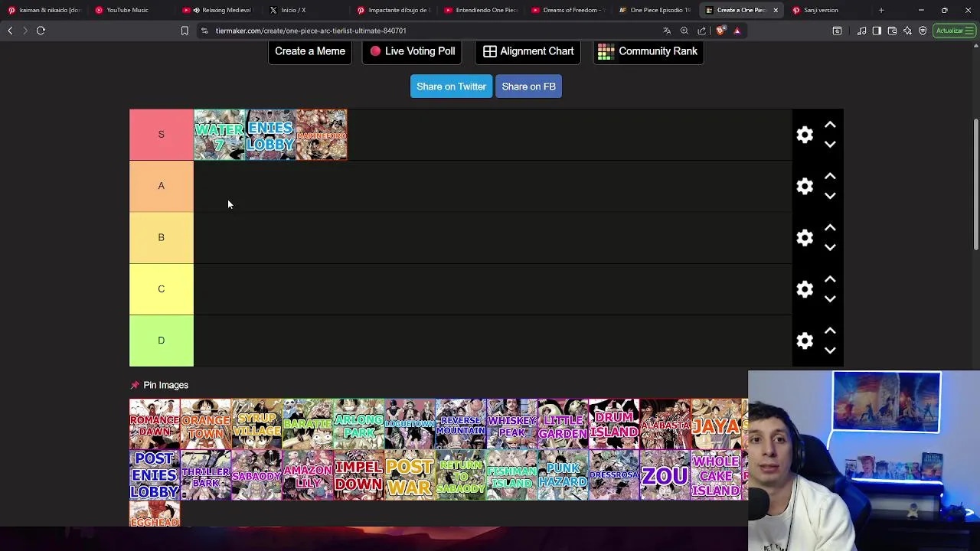
Task: Click the green D tier label
Action: (162, 341)
